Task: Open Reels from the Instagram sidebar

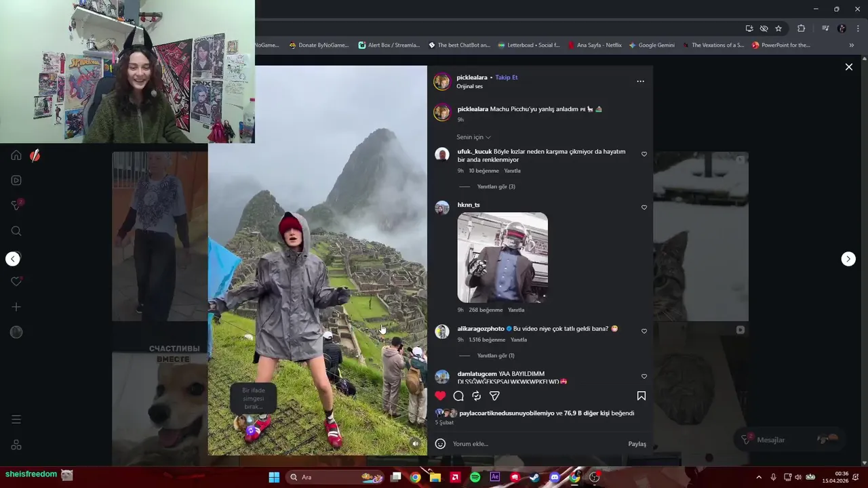Action: (16, 180)
